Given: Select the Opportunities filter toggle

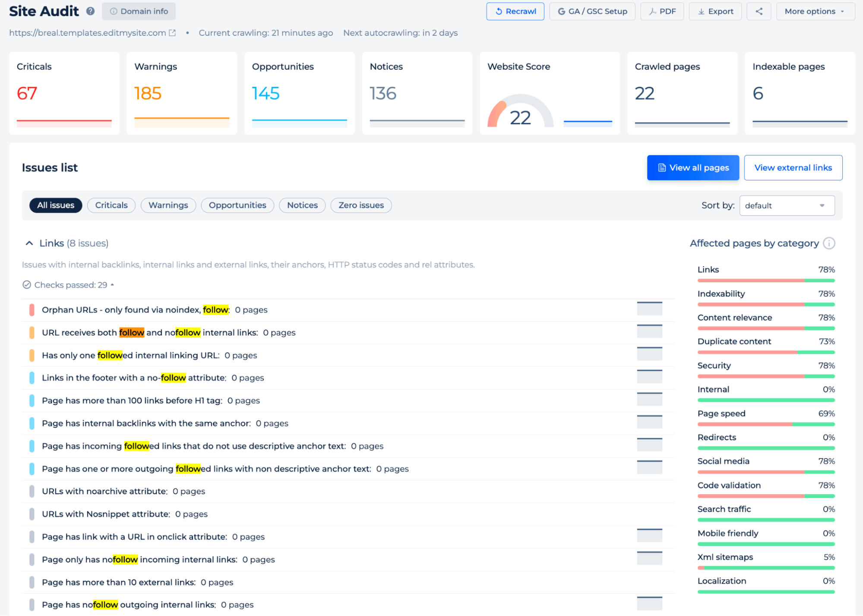Looking at the screenshot, I should coord(237,205).
